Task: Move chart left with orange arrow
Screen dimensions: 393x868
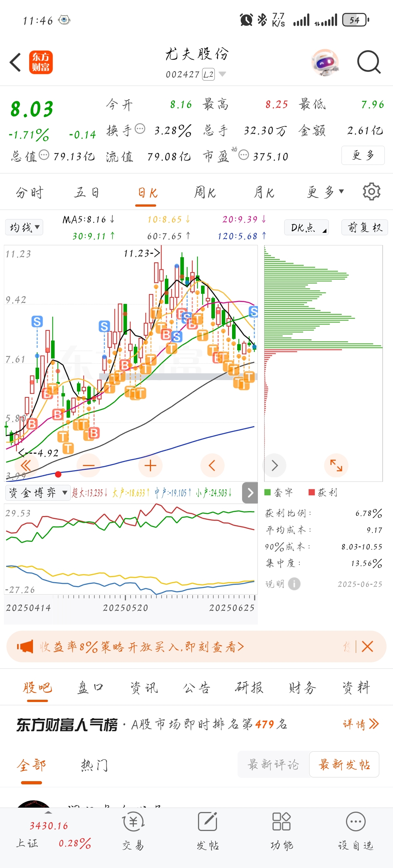Action: click(212, 465)
